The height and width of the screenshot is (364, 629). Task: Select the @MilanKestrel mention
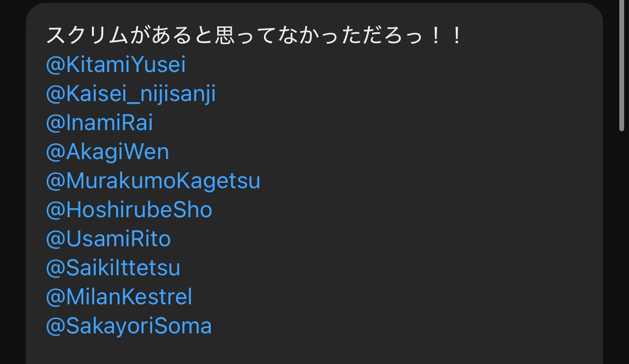(119, 297)
